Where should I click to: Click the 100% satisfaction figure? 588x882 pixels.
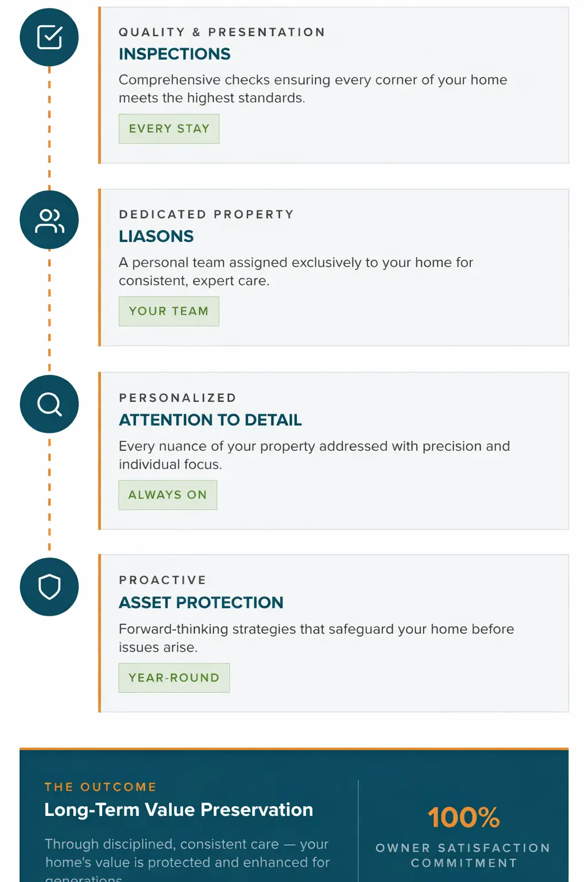[x=463, y=817]
